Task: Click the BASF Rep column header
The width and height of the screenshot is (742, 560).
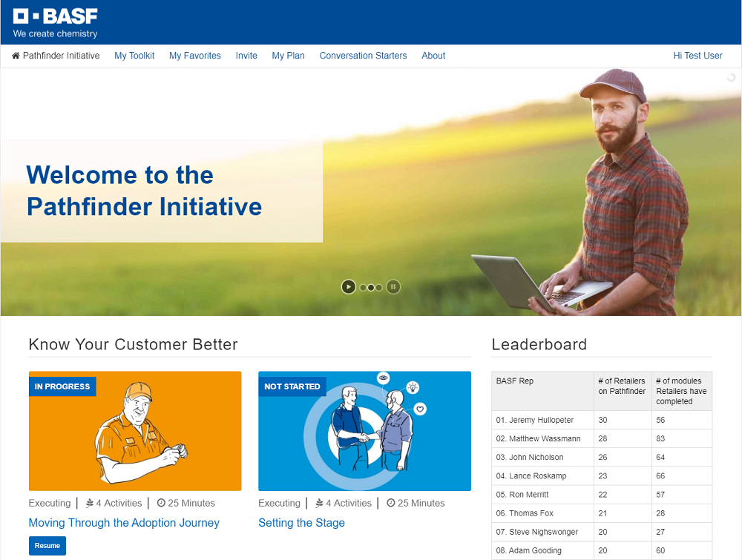Action: point(543,391)
